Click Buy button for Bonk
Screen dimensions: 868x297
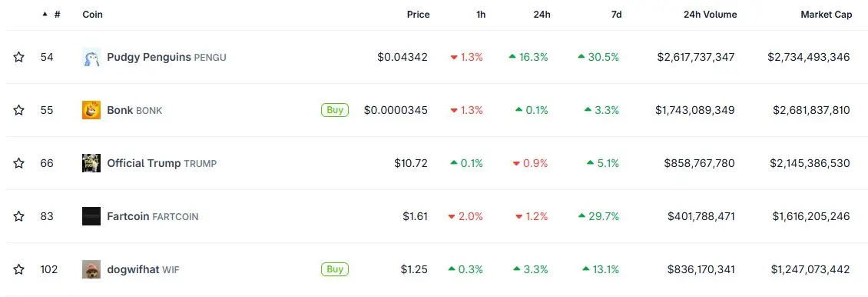[335, 110]
